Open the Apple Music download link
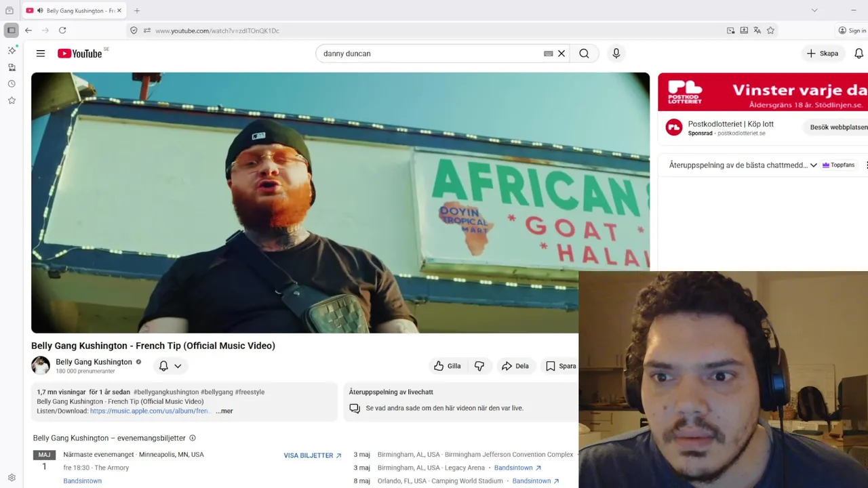This screenshot has height=488, width=868. tap(151, 411)
